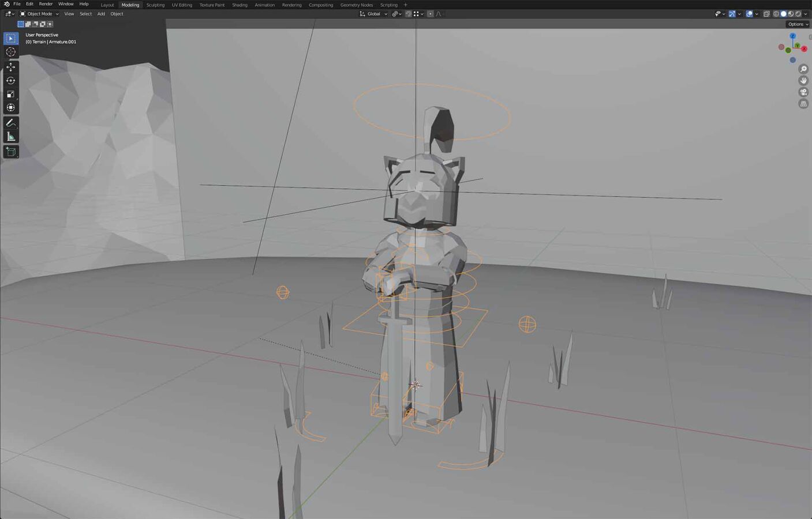
Task: Toggle X-ray view in header
Action: click(x=766, y=14)
